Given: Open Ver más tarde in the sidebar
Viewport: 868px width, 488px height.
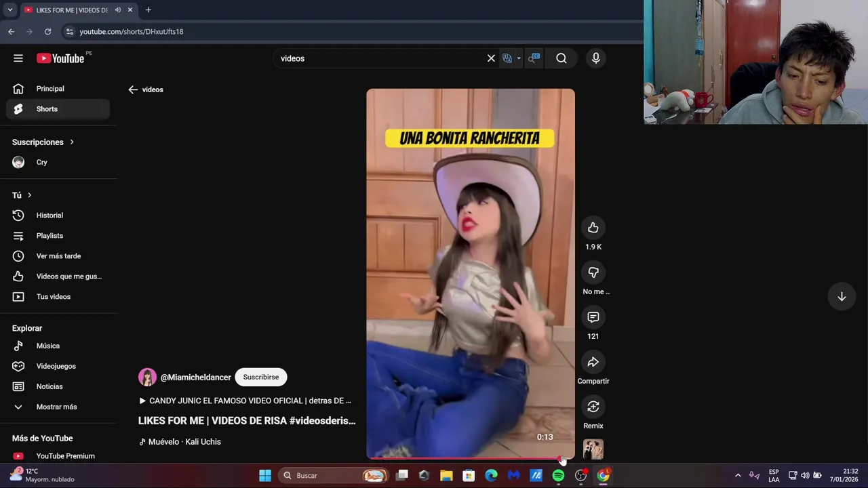Looking at the screenshot, I should pos(58,256).
